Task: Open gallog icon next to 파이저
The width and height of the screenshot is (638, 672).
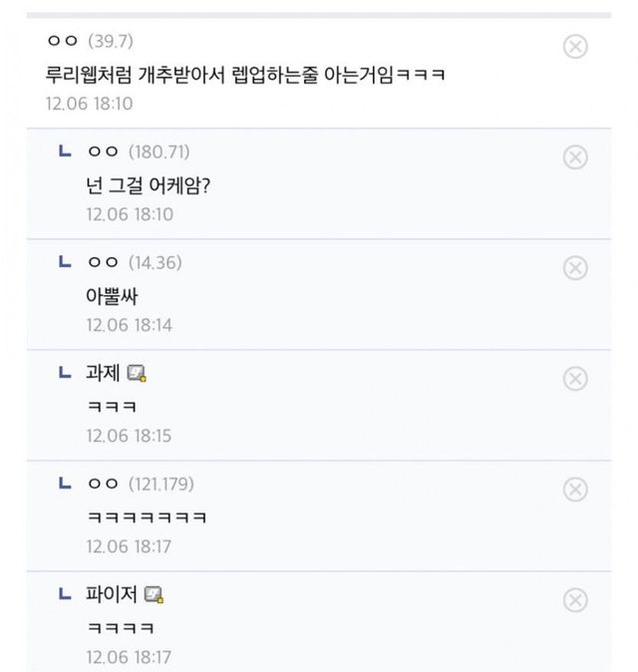Action: 154,596
